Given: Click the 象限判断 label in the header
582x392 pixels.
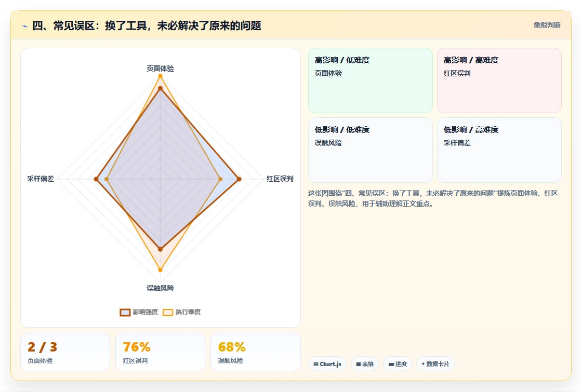Looking at the screenshot, I should pyautogui.click(x=547, y=25).
